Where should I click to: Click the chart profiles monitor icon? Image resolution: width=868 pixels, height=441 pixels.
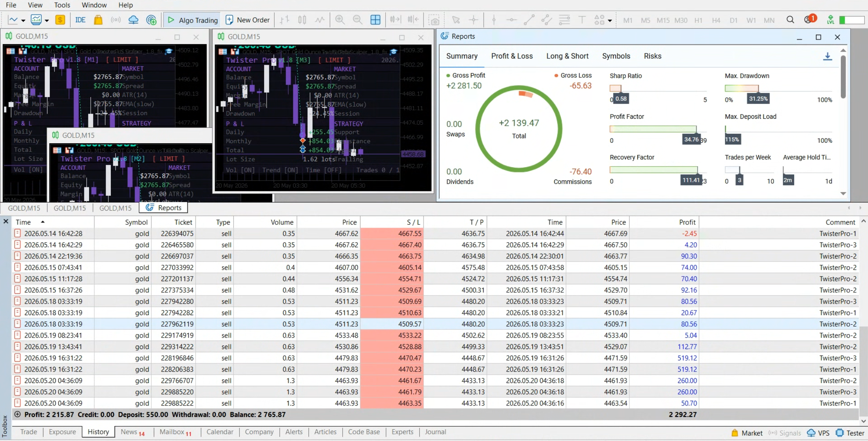click(36, 20)
